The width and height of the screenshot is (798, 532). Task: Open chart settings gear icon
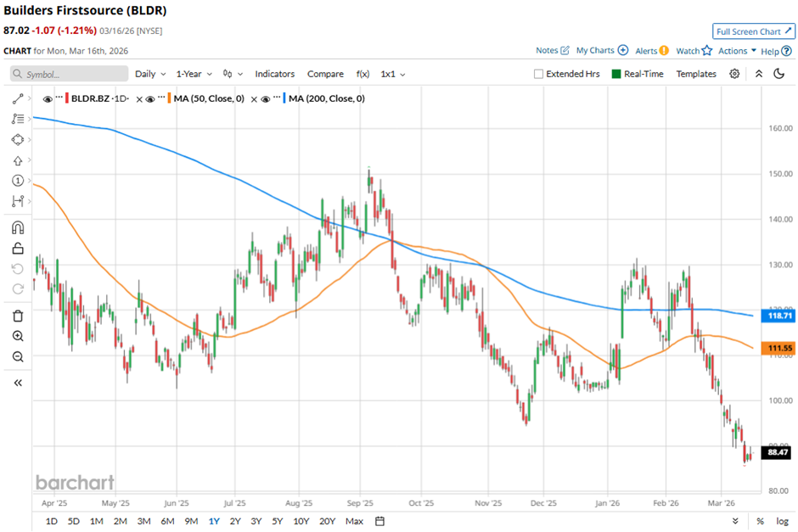734,74
